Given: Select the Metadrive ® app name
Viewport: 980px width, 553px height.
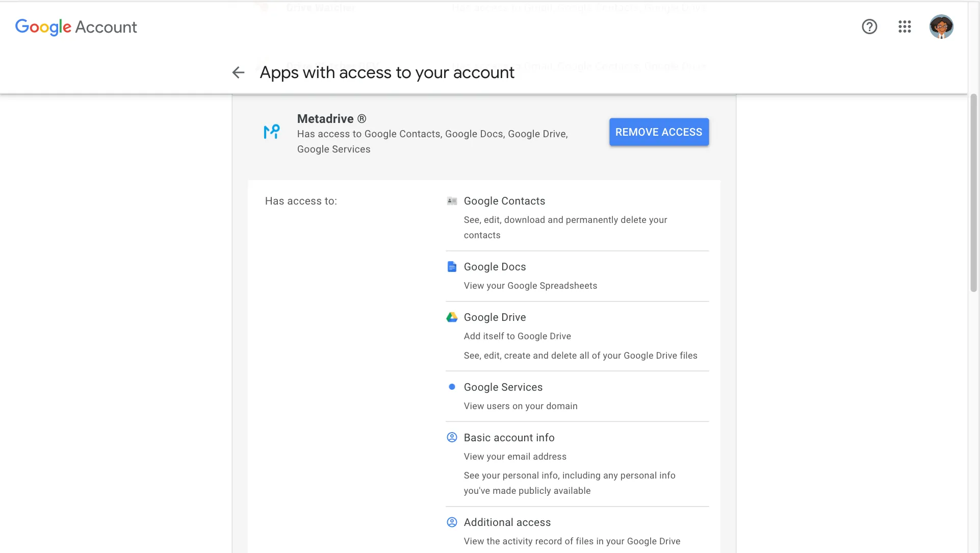Looking at the screenshot, I should (x=331, y=119).
